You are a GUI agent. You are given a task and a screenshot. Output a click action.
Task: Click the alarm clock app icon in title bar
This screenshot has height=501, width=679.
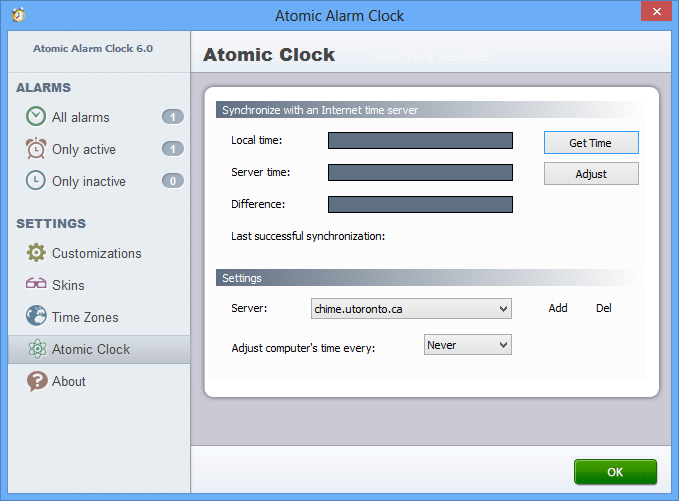click(x=19, y=15)
